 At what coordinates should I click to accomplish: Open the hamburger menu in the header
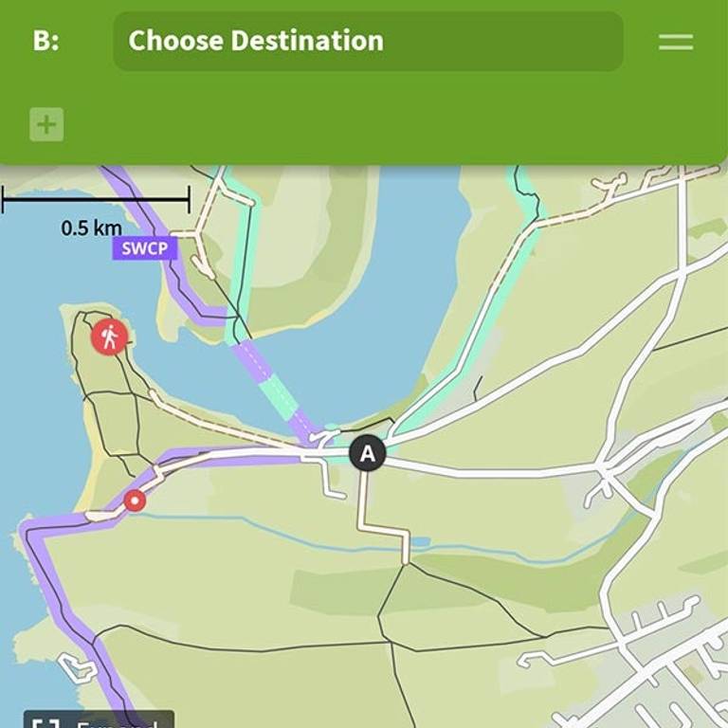pos(676,42)
